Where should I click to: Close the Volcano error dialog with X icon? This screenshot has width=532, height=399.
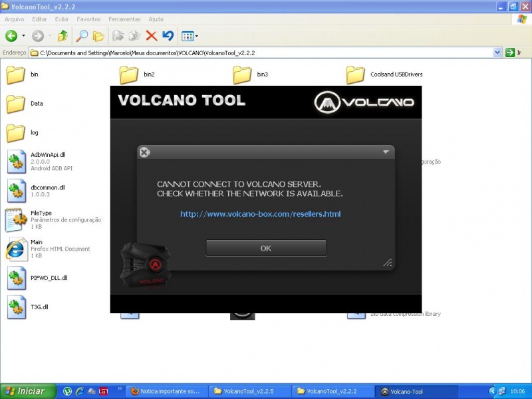pos(144,152)
